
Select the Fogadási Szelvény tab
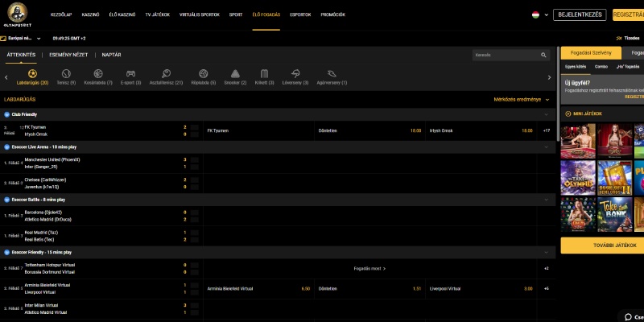[x=591, y=52]
